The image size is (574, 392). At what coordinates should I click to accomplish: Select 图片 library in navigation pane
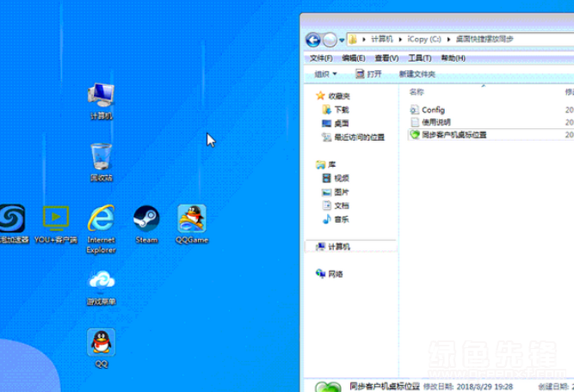(x=336, y=192)
